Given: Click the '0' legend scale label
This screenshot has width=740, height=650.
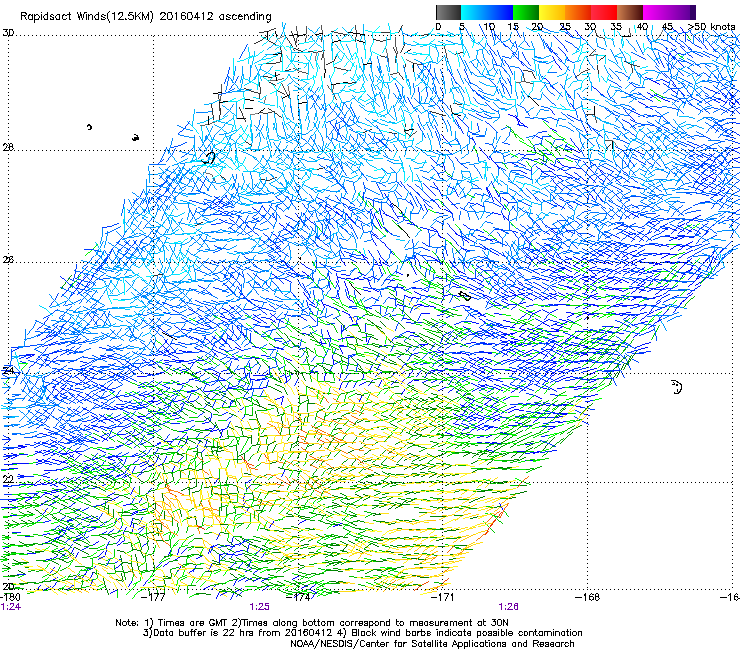Looking at the screenshot, I should tap(438, 26).
